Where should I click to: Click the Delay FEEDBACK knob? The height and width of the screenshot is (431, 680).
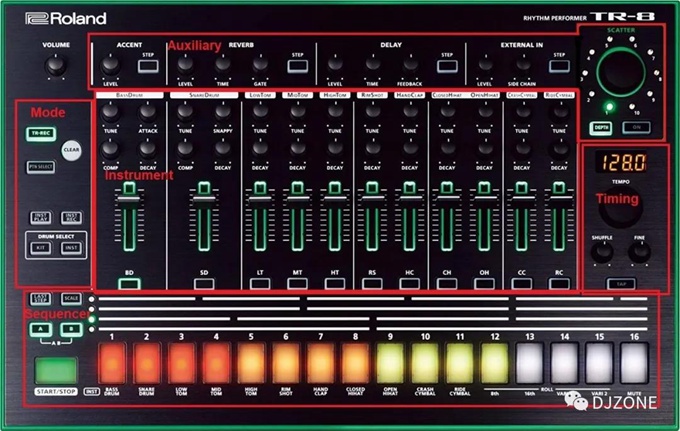click(x=410, y=65)
